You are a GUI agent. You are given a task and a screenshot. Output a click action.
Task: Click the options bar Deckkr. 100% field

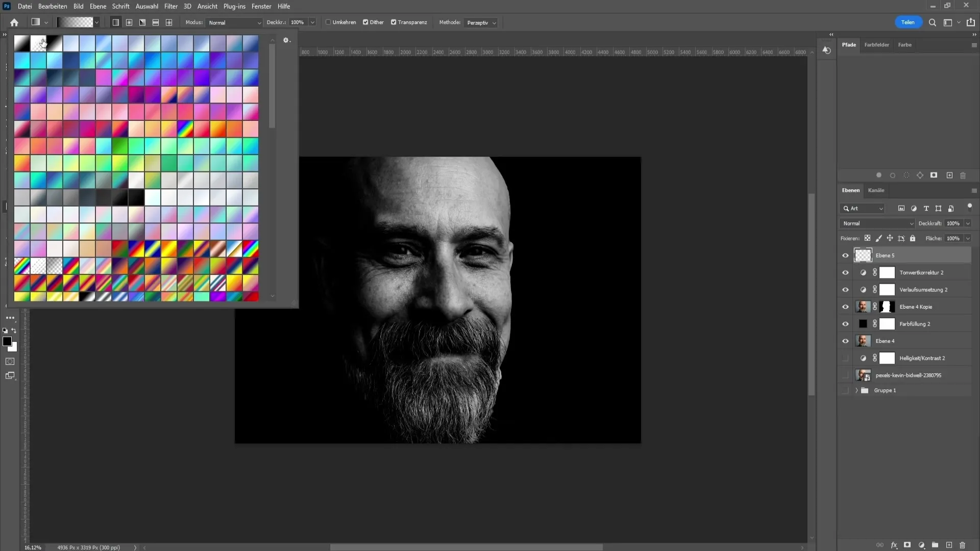coord(298,22)
